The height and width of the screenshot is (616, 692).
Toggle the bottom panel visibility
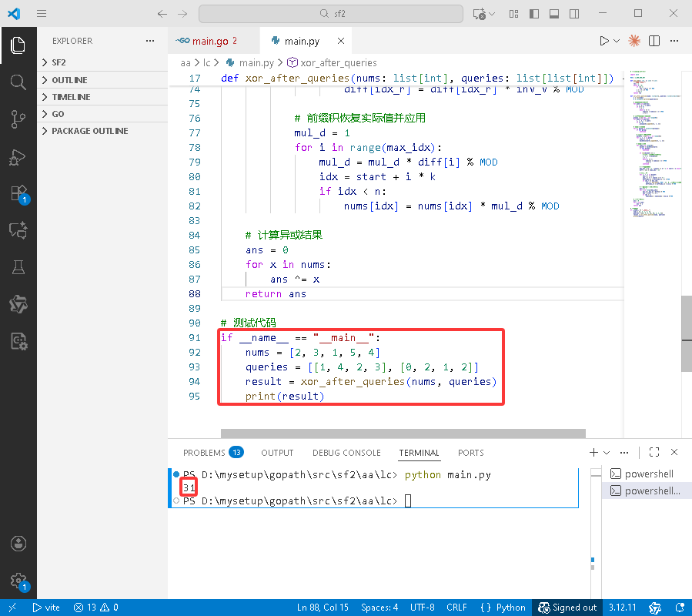coord(554,14)
